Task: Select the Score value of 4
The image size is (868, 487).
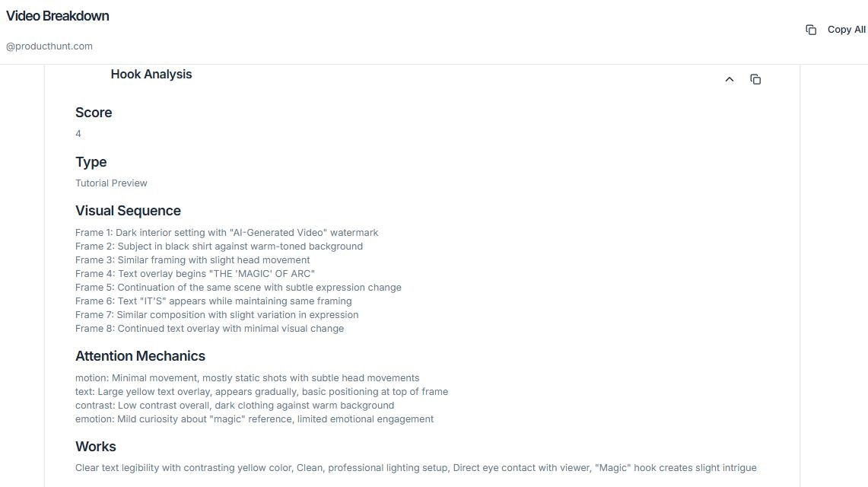Action: 78,133
